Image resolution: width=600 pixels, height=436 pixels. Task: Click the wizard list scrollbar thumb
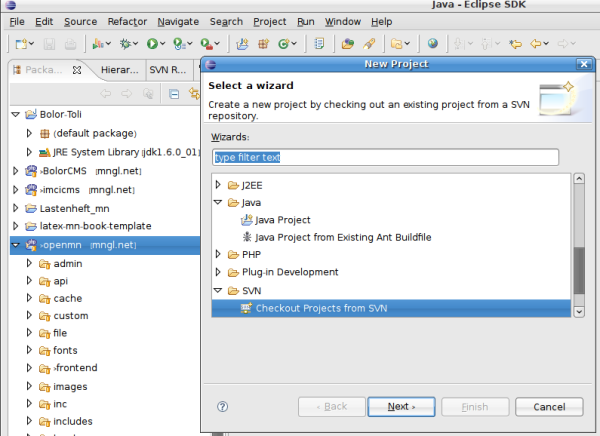click(x=579, y=271)
